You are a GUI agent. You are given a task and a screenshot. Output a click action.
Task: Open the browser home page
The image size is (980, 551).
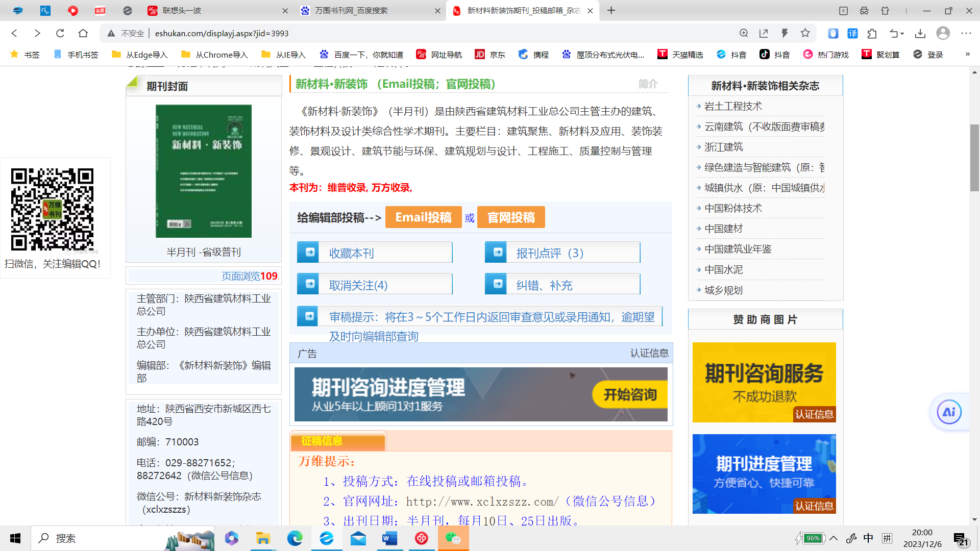pyautogui.click(x=83, y=33)
